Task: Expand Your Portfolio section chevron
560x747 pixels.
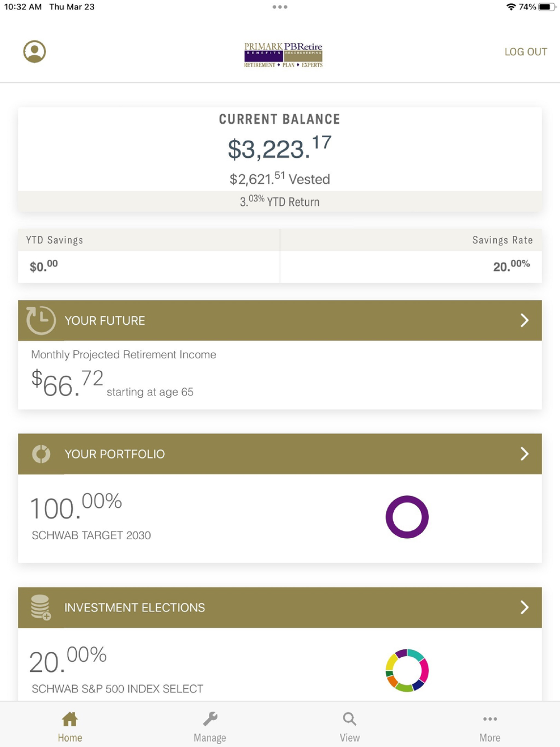Action: 524,454
